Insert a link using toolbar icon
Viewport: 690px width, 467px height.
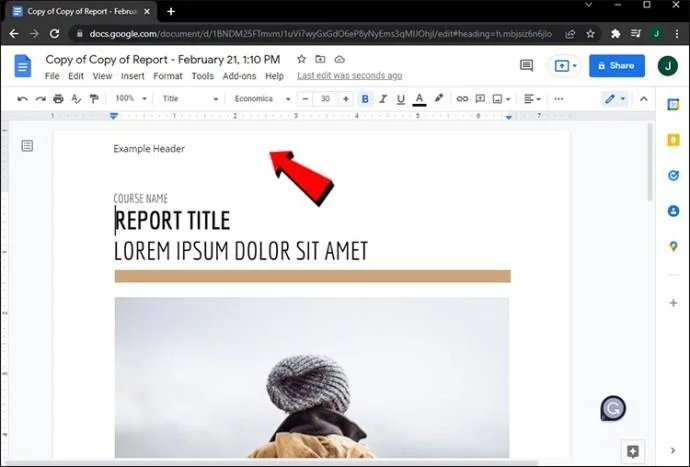(462, 99)
